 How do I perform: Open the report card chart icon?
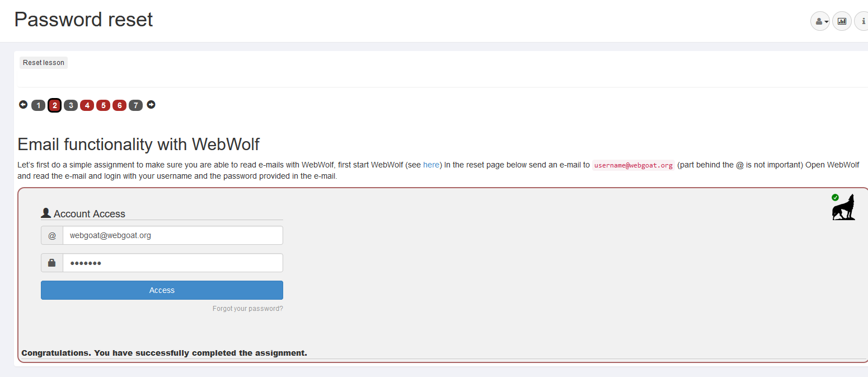pos(842,21)
